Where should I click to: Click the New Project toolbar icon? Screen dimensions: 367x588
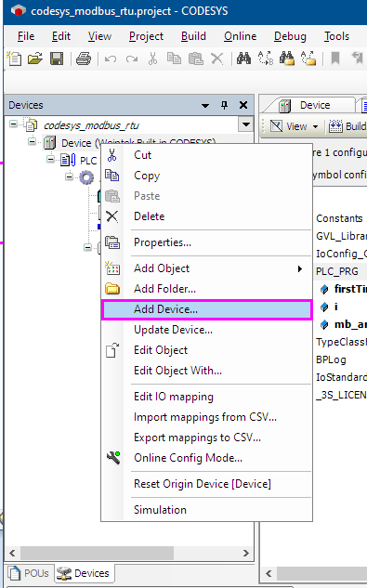(x=14, y=59)
